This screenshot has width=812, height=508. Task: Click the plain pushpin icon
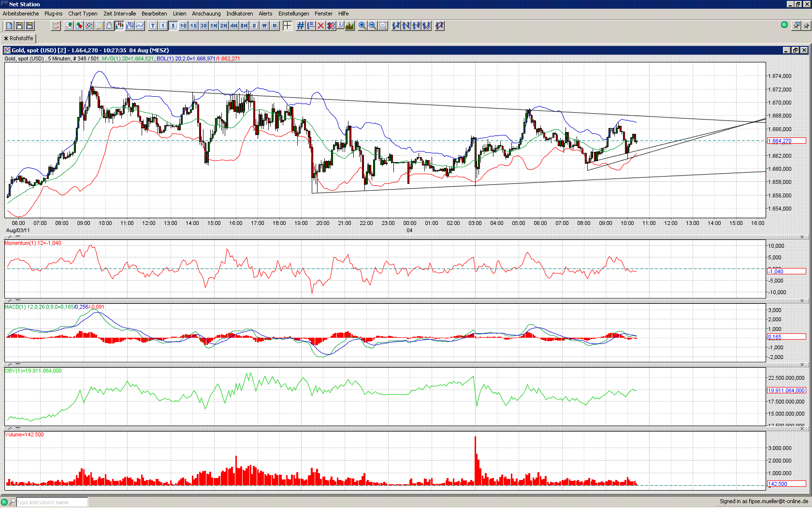tap(806, 25)
